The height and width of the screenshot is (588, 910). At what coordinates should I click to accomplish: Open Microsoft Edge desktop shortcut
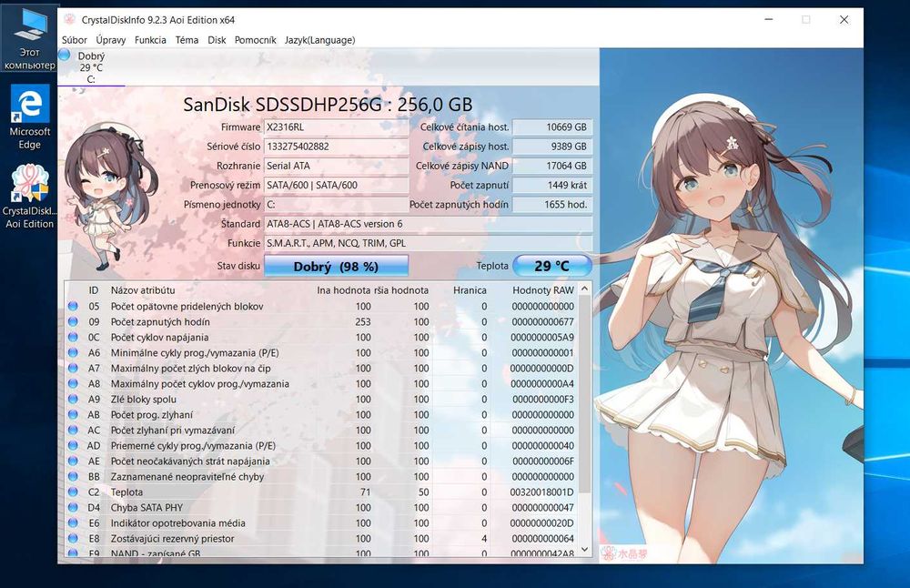tap(30, 117)
